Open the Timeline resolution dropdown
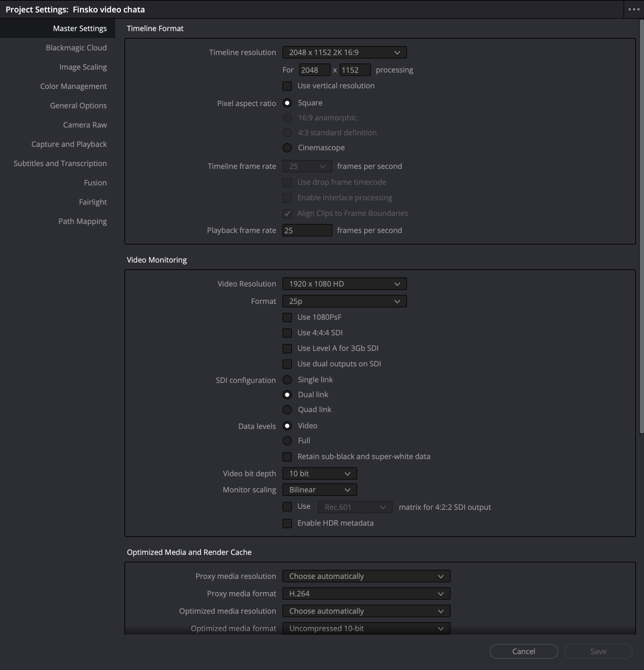This screenshot has height=670, width=644. coord(344,52)
